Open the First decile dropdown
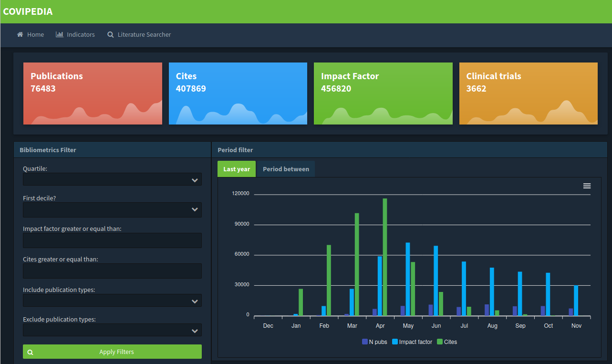Viewport: 612px width, 364px height. (x=112, y=209)
